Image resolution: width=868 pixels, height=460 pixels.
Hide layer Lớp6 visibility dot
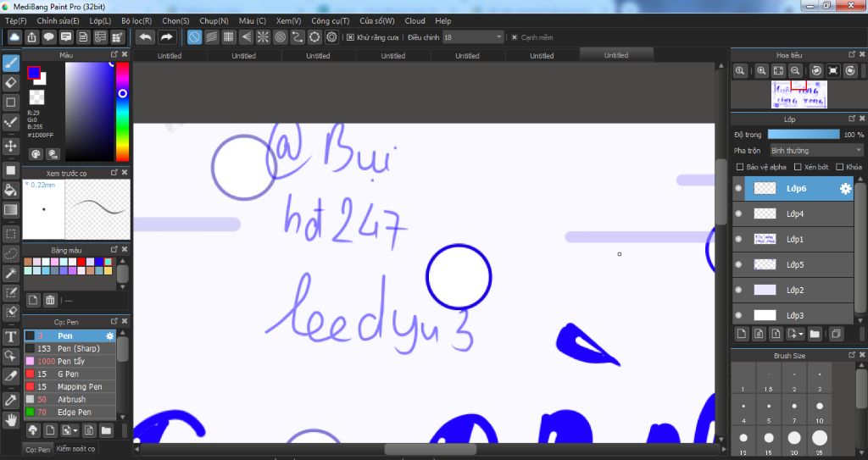pyautogui.click(x=738, y=188)
